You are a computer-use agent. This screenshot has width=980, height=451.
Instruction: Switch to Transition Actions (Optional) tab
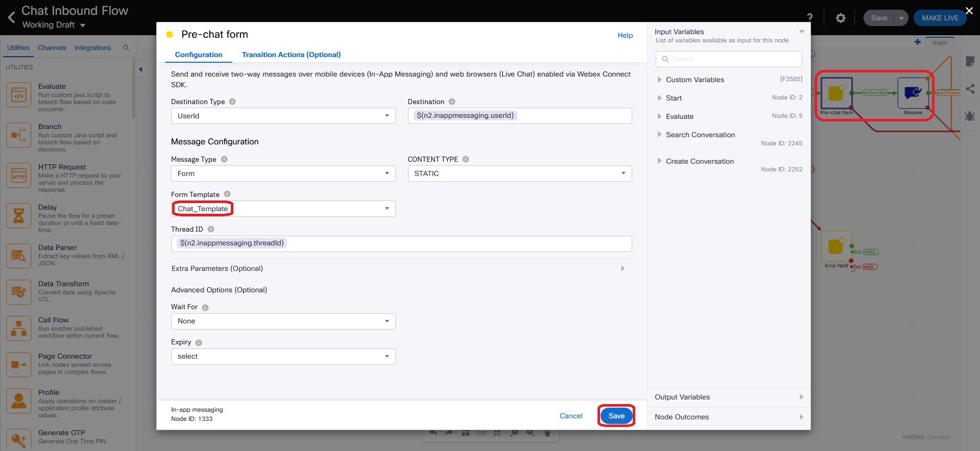coord(291,55)
